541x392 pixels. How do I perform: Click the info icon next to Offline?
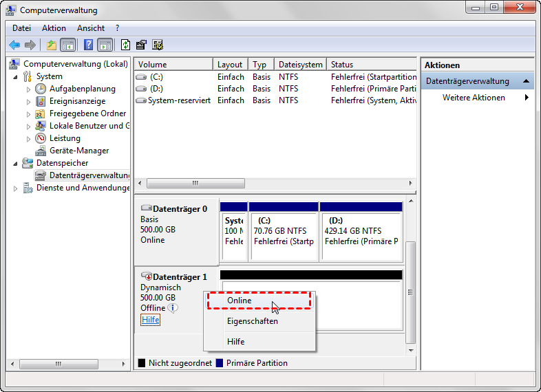pos(173,307)
